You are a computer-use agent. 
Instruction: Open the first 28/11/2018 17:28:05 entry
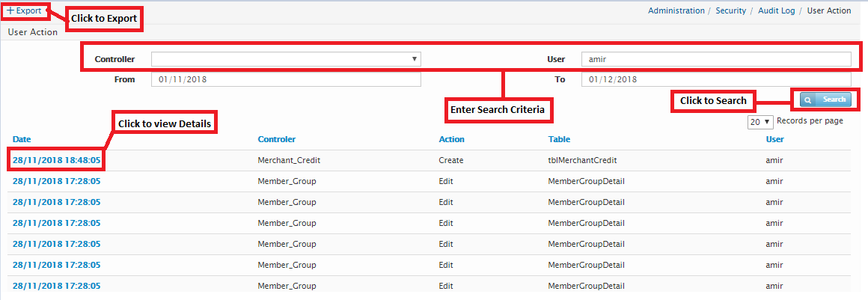[57, 181]
